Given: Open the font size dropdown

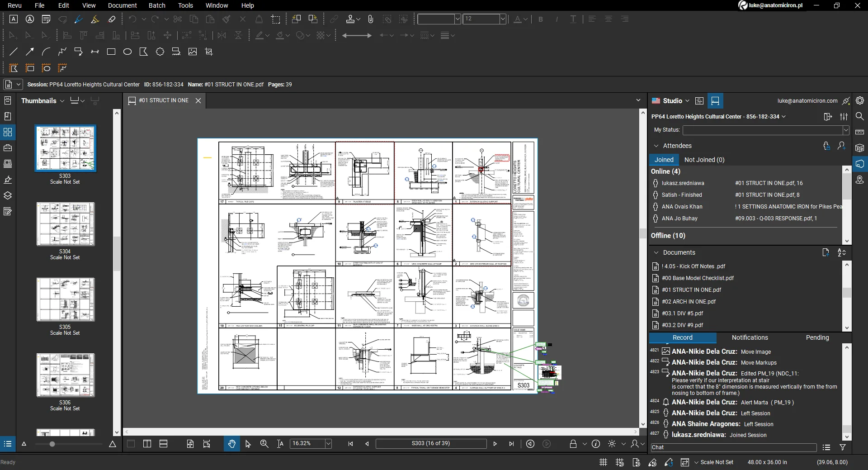Looking at the screenshot, I should click(x=503, y=19).
